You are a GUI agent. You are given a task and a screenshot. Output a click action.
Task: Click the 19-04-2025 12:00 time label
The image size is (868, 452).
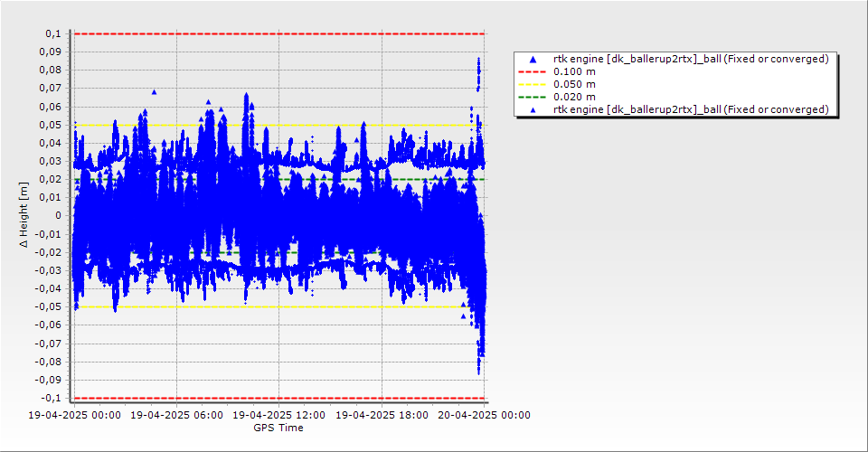[279, 415]
